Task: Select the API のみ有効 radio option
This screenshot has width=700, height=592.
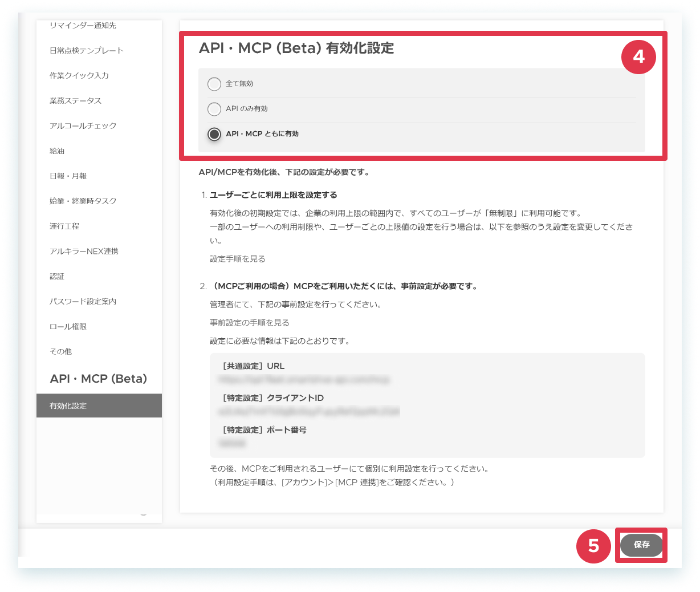Action: [214, 109]
